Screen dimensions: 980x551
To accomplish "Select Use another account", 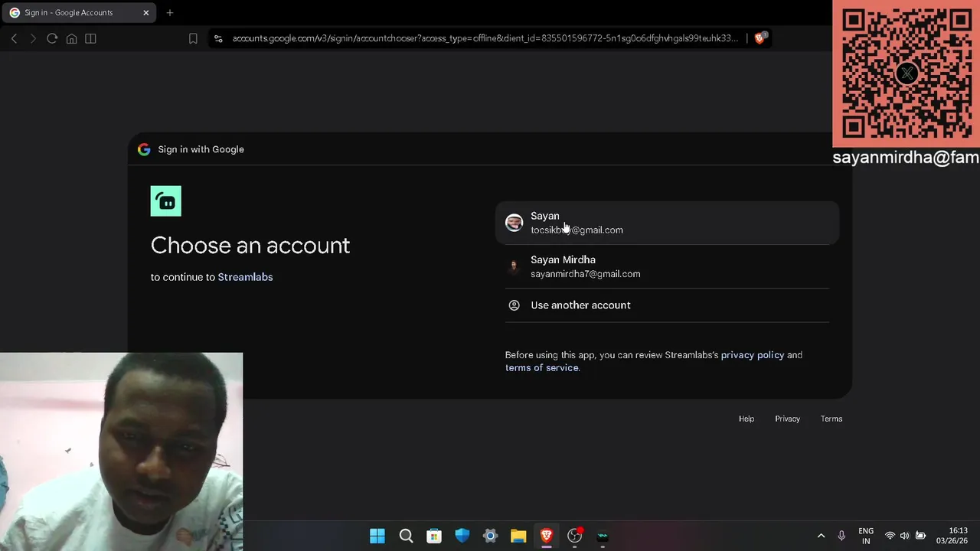I will 667,305.
